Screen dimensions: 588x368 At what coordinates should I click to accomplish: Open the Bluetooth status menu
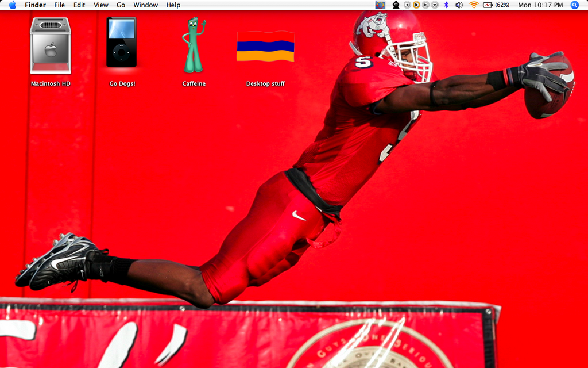click(x=446, y=5)
